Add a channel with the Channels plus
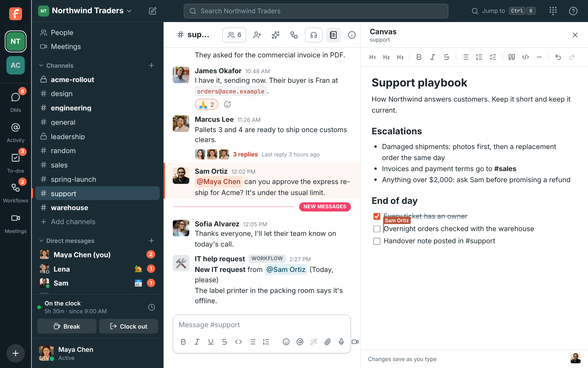Screen dimensions: 588x368 (x=151, y=66)
